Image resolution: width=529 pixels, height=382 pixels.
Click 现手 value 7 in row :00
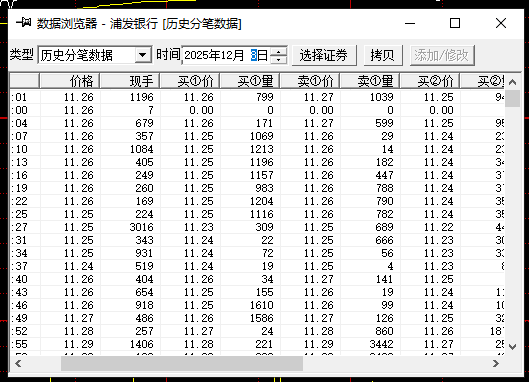pyautogui.click(x=150, y=110)
